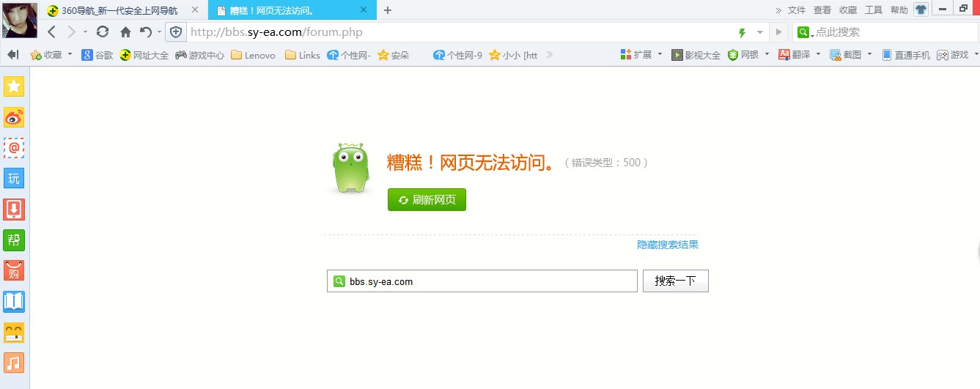
Task: Open the Lenovo bookmarks folder
Action: click(253, 55)
